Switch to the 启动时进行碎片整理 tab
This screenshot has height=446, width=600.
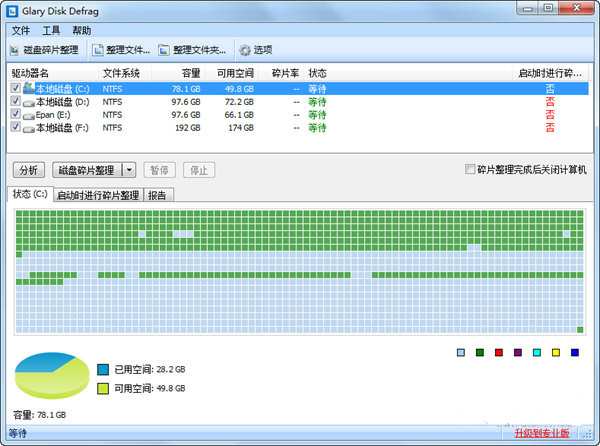[x=98, y=195]
